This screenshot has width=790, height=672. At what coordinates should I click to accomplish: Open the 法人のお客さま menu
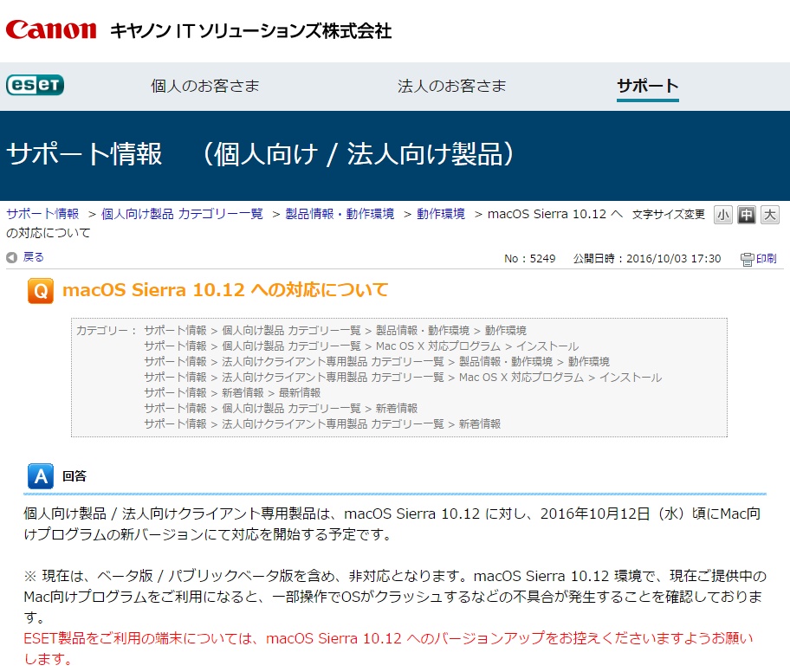[x=452, y=86]
